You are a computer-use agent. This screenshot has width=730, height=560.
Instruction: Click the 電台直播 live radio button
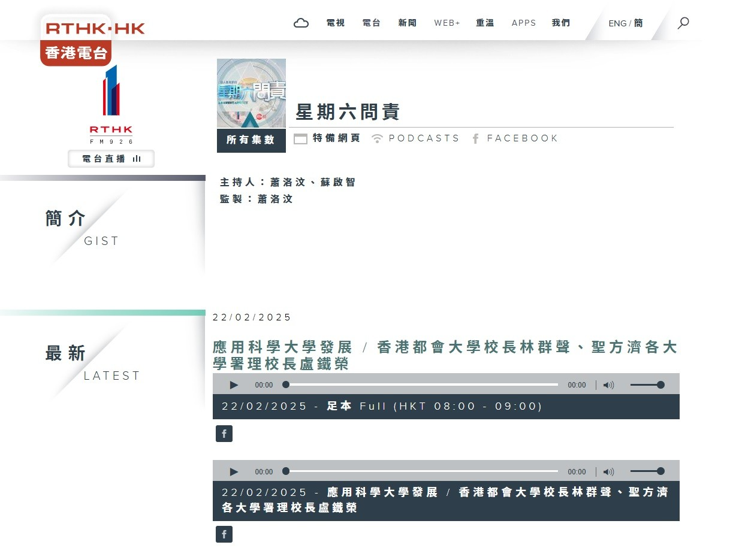[111, 159]
